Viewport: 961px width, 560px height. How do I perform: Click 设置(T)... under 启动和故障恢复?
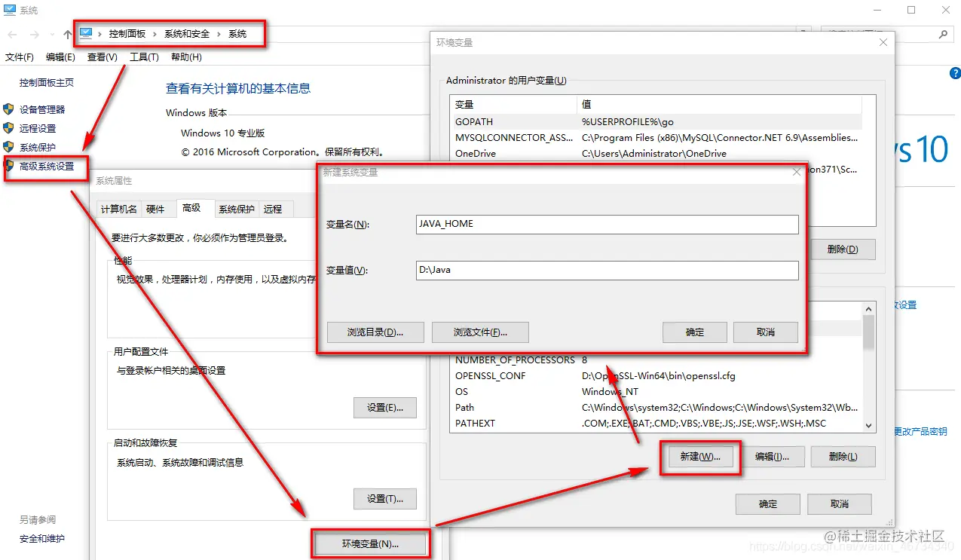pyautogui.click(x=385, y=498)
